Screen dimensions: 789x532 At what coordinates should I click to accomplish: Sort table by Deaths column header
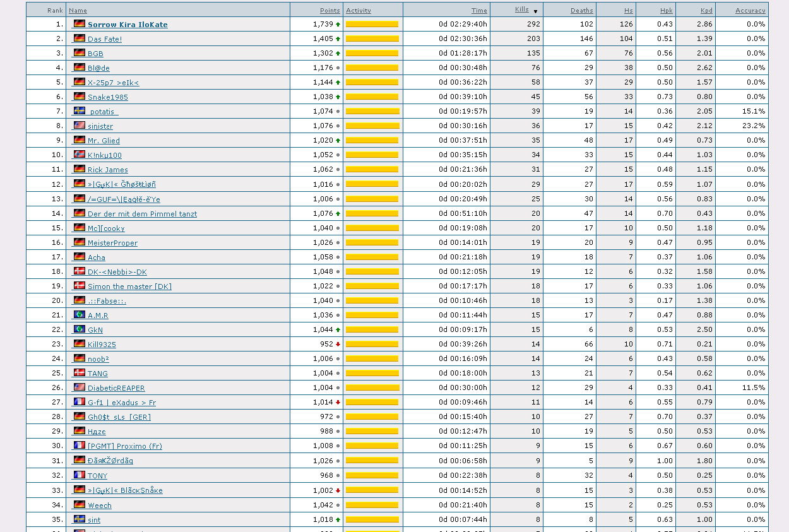pyautogui.click(x=581, y=10)
